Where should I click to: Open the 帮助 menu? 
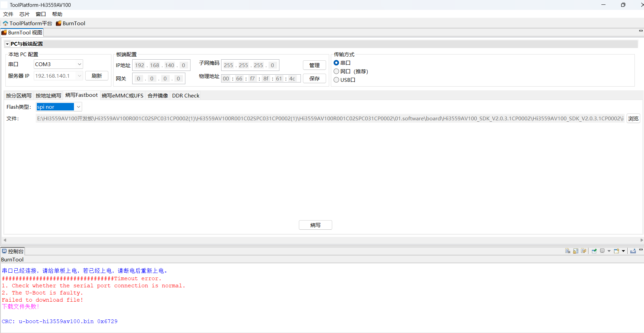pos(57,14)
